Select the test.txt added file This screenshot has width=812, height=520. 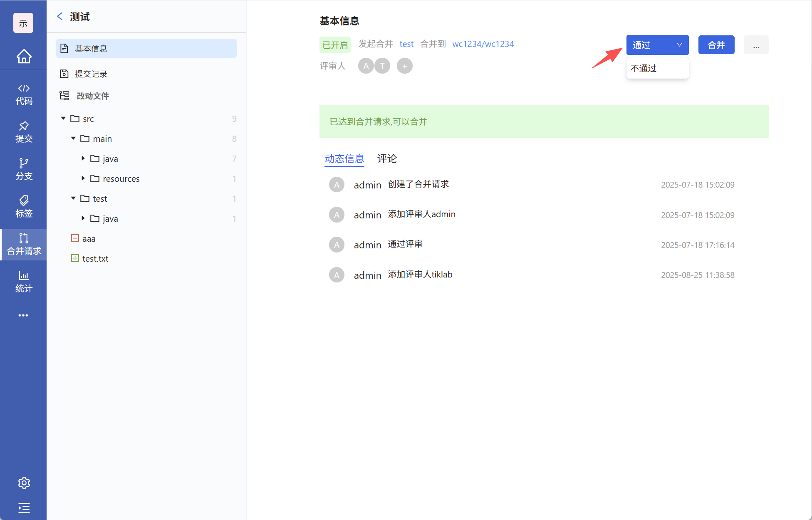click(x=95, y=259)
